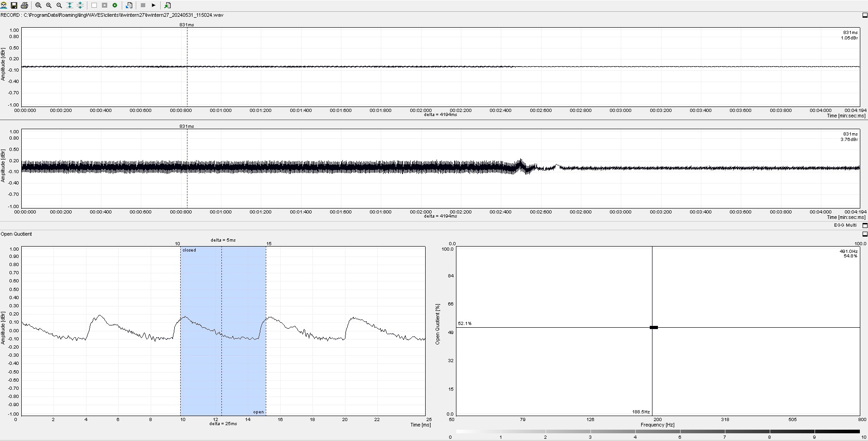Image resolution: width=868 pixels, height=441 pixels.
Task: Click the Open Quotient panel title
Action: tap(16, 234)
